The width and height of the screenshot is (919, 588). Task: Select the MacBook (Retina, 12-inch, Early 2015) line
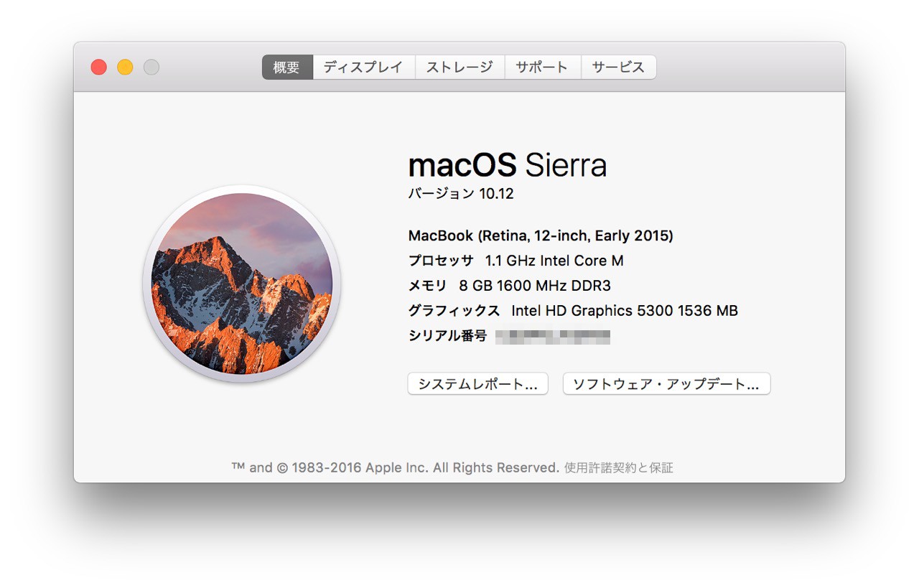point(541,236)
